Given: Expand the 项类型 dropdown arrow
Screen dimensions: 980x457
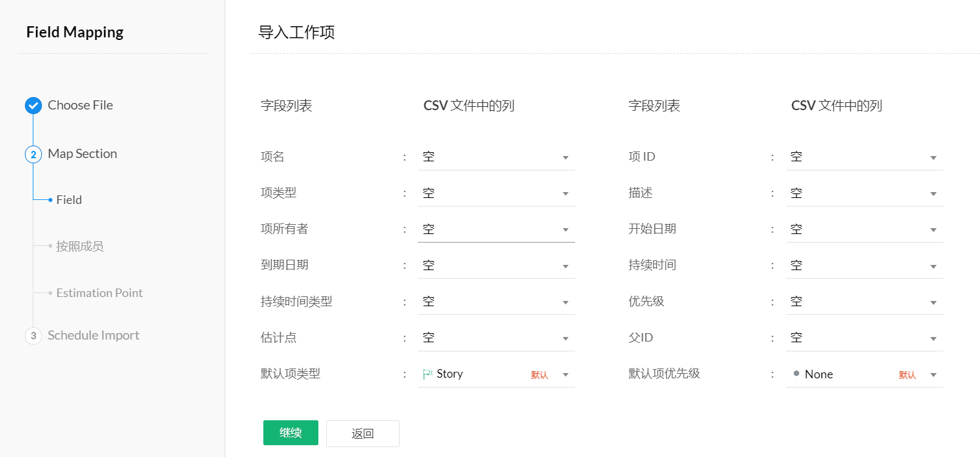Looking at the screenshot, I should coord(565,194).
